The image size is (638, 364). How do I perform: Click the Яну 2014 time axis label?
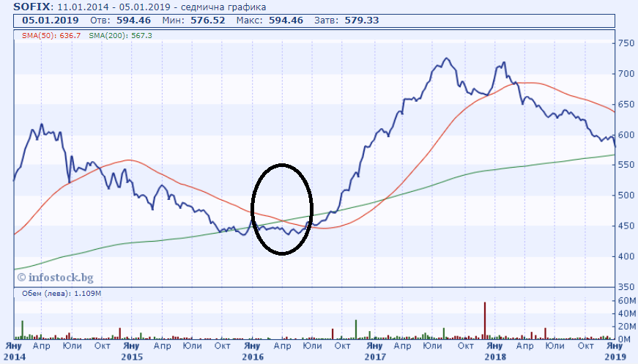[x=14, y=351]
